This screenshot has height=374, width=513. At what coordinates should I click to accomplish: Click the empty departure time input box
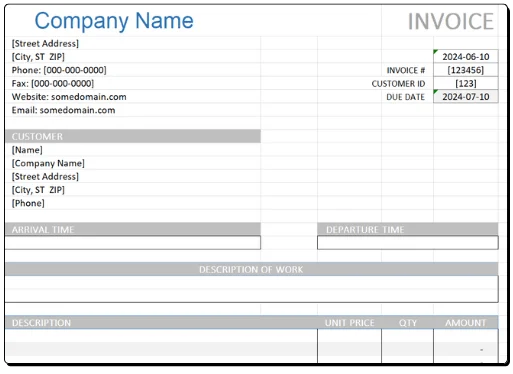pyautogui.click(x=408, y=243)
